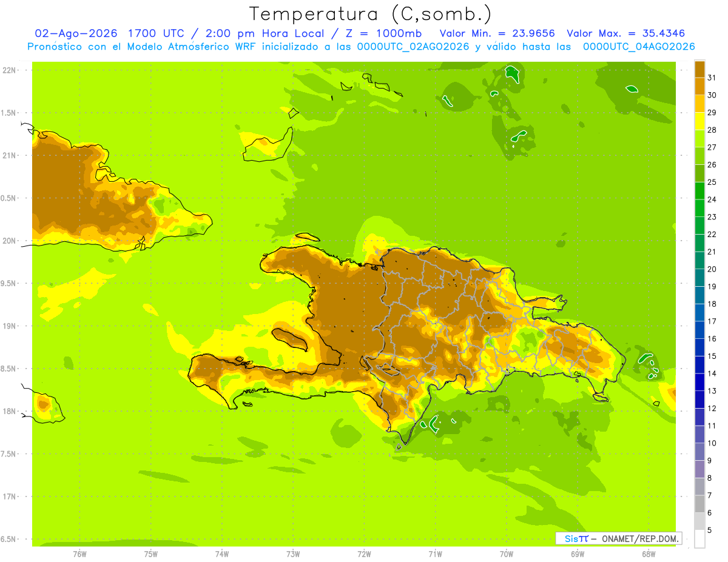Click the '68W' longitude axis label

pyautogui.click(x=649, y=554)
